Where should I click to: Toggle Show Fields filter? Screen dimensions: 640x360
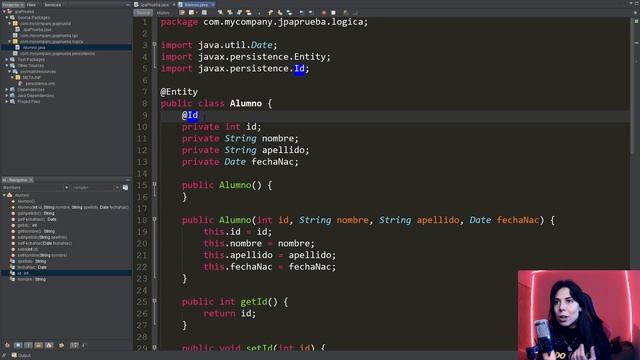[x=18, y=345]
